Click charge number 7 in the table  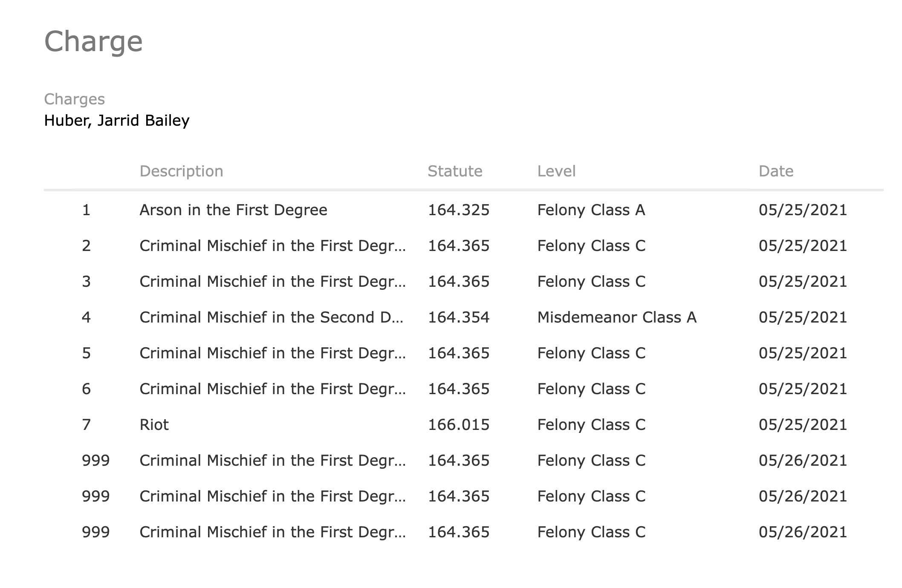[86, 425]
